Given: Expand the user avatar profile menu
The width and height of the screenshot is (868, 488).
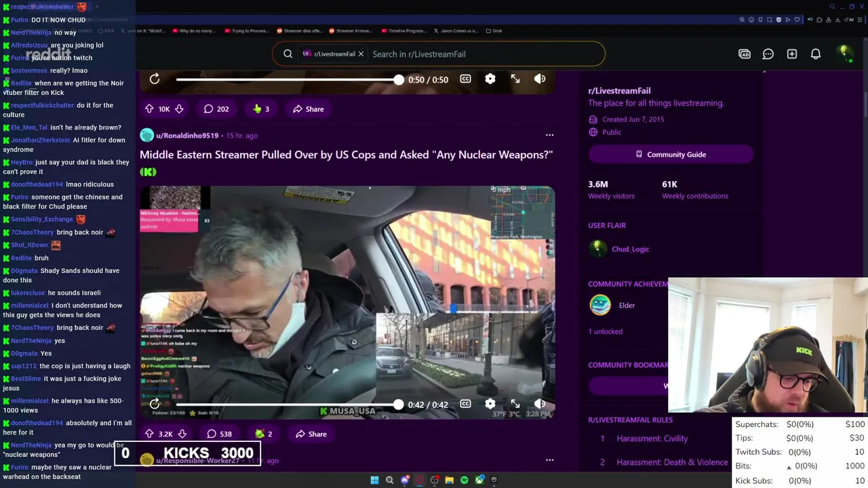Looking at the screenshot, I should pyautogui.click(x=844, y=54).
